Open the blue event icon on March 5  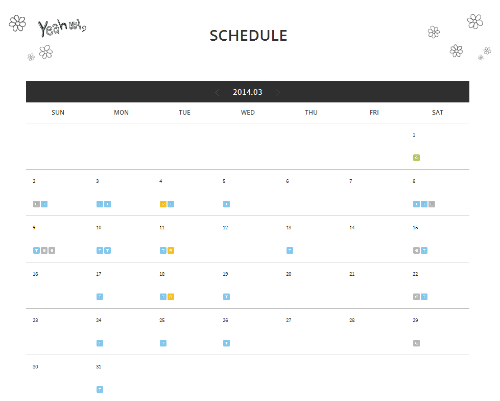click(x=226, y=204)
